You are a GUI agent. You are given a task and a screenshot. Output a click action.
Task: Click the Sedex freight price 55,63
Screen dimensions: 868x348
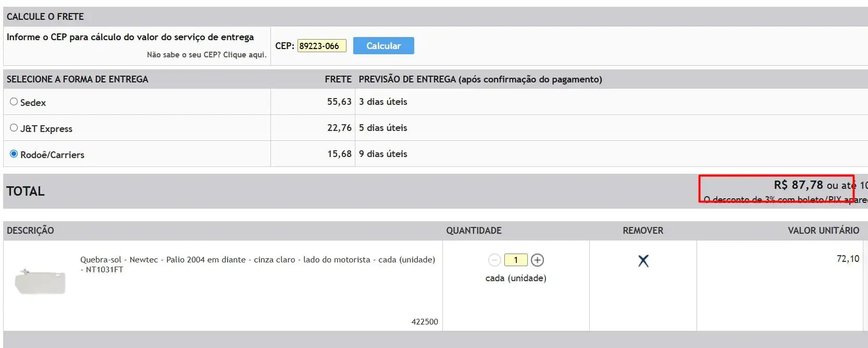click(339, 102)
